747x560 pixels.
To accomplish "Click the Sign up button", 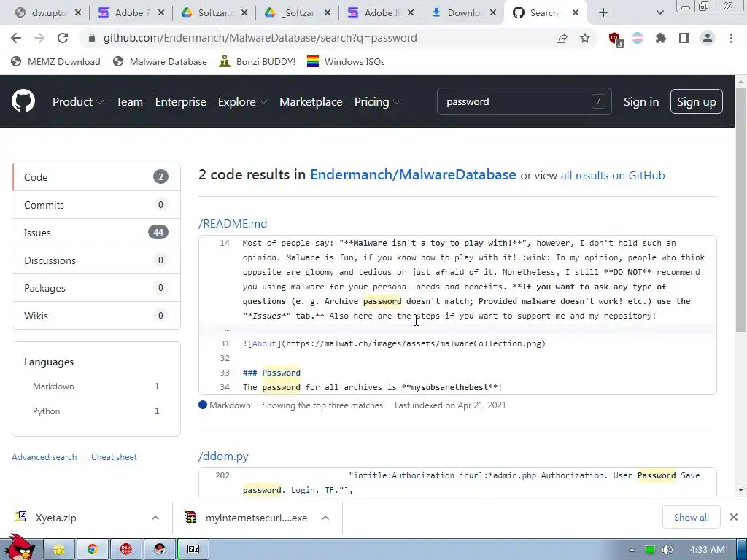I will 697,101.
